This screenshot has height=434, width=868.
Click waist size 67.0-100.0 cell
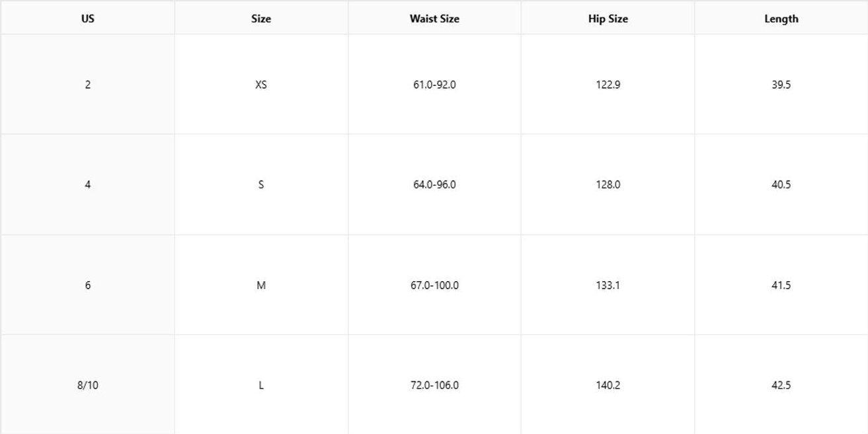pos(434,285)
